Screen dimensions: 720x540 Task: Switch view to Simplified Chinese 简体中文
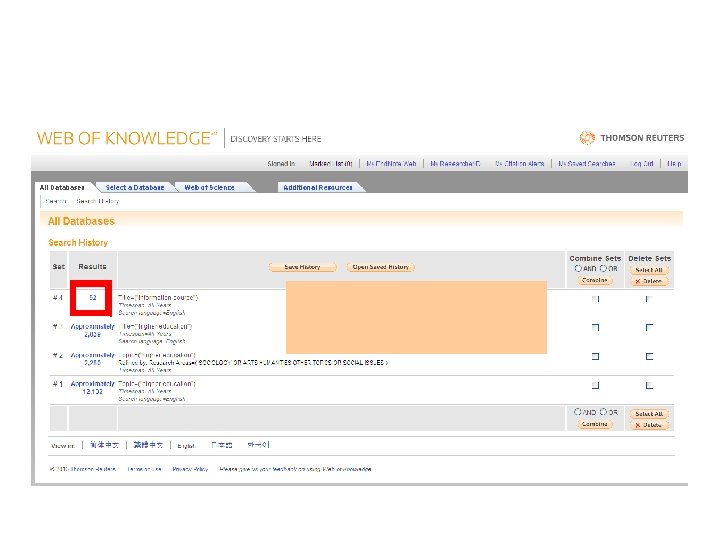(x=104, y=445)
